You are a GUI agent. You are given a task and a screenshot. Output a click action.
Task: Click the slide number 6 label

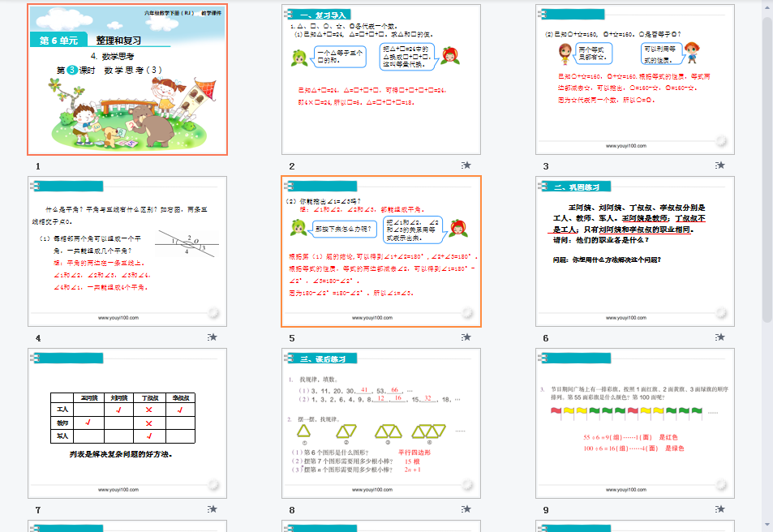tap(546, 338)
